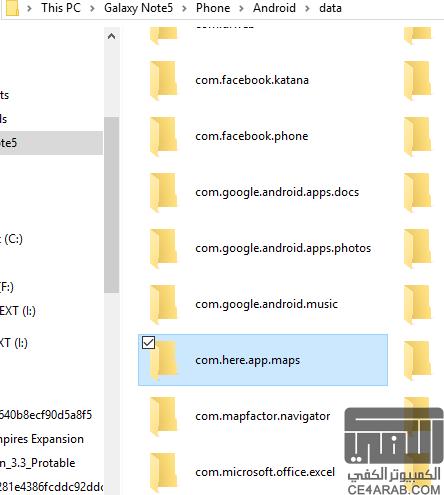Viewport: 444px width, 495px height.
Task: Select the XT (I:) drive entry
Action: click(14, 343)
